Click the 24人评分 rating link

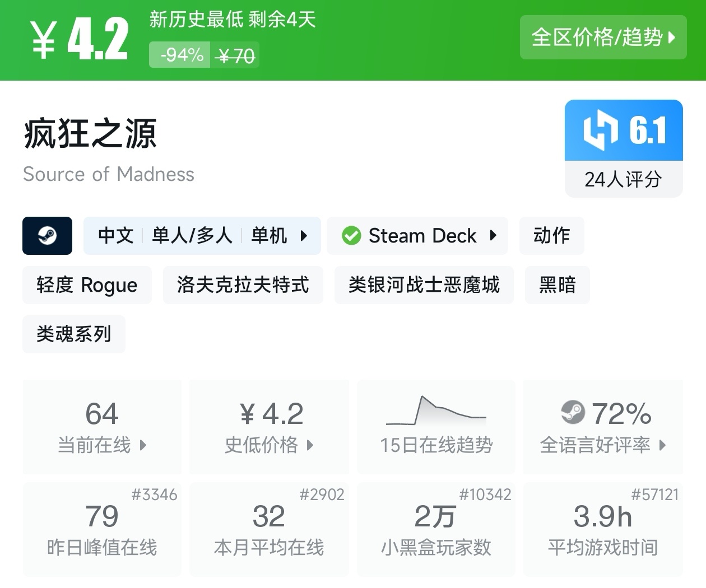tap(623, 179)
